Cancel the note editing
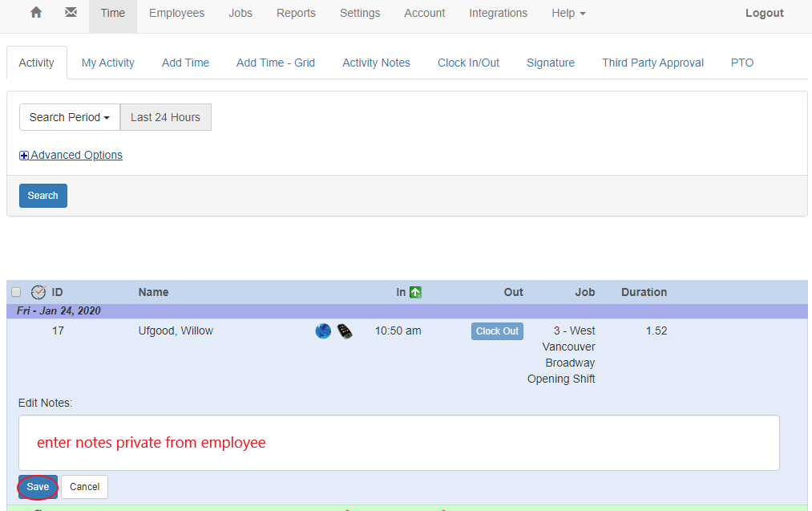Viewport: 812px width, 511px height. click(x=84, y=486)
